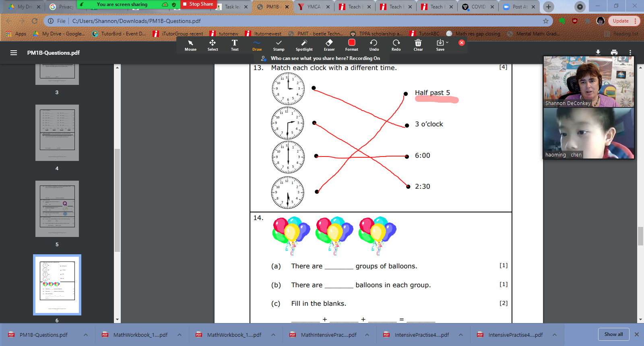Close the PM1B tab
Image resolution: width=644 pixels, height=346 pixels.
[x=287, y=7]
